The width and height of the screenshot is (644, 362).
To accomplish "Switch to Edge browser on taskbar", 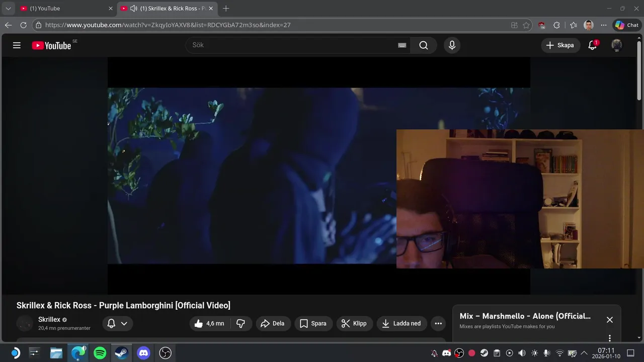I will 78,353.
